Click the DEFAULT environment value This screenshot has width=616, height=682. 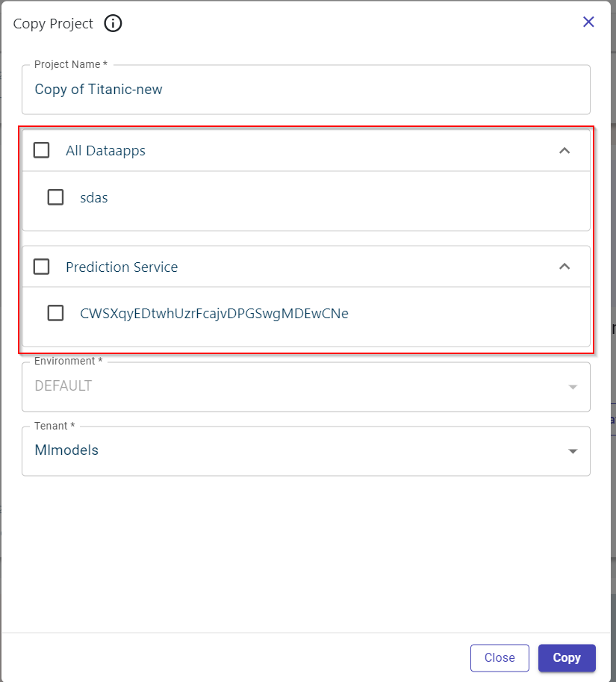point(63,386)
